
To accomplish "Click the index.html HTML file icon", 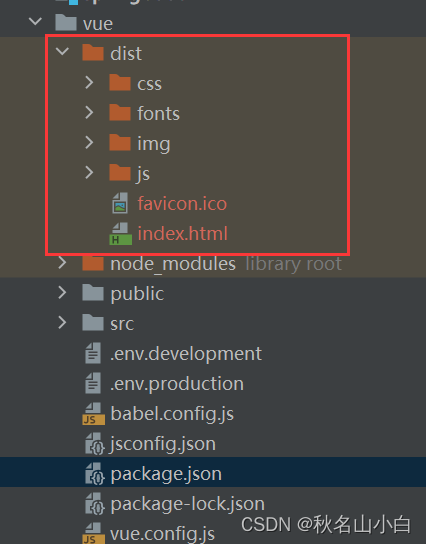I will tap(120, 233).
